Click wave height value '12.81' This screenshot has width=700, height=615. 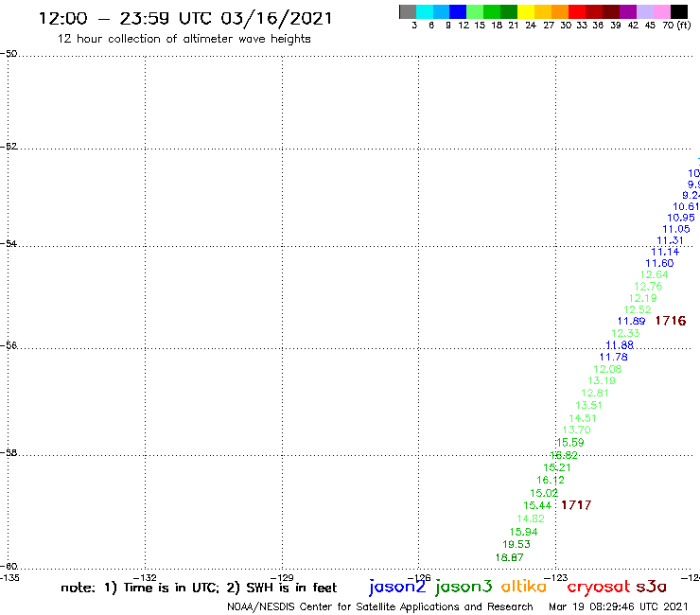point(595,393)
